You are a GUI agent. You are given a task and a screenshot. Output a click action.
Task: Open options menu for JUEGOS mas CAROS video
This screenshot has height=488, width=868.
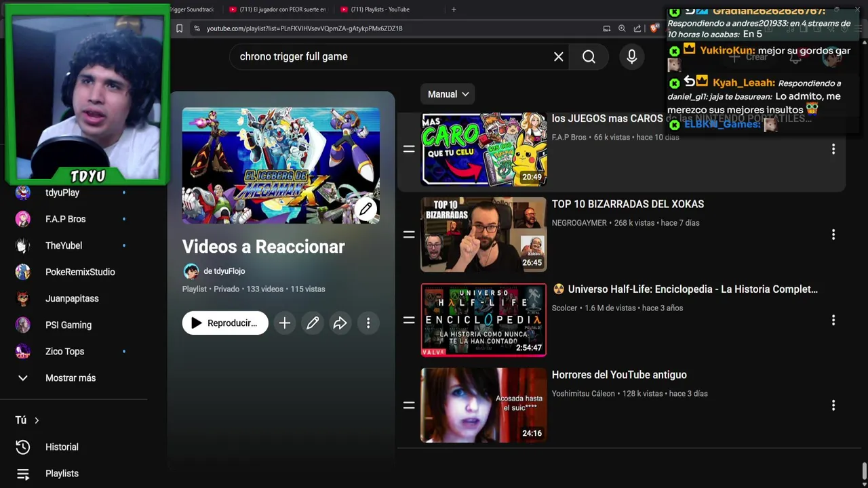click(x=833, y=149)
